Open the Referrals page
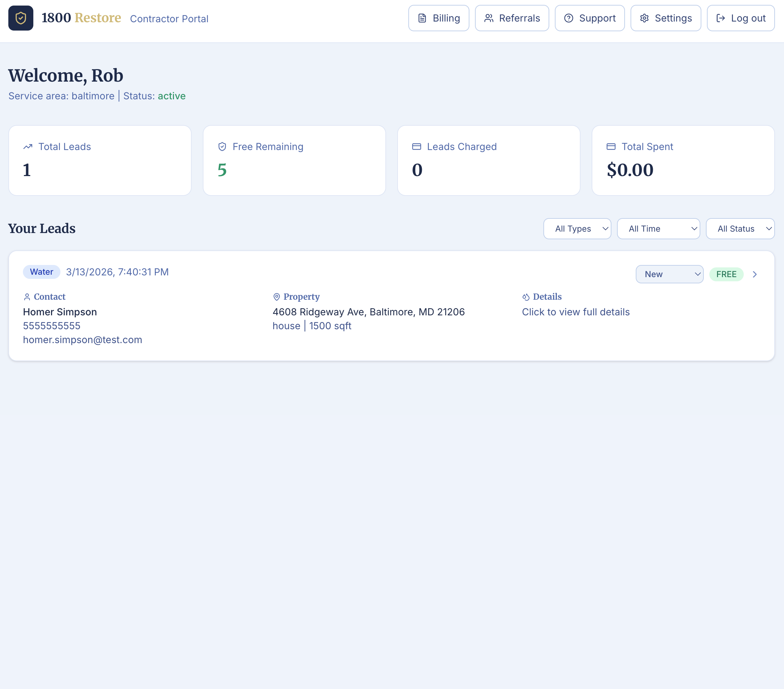 tap(512, 18)
